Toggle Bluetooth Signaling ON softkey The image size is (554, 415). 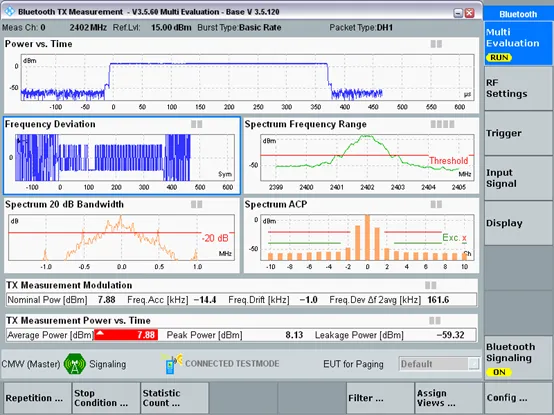tap(518, 358)
